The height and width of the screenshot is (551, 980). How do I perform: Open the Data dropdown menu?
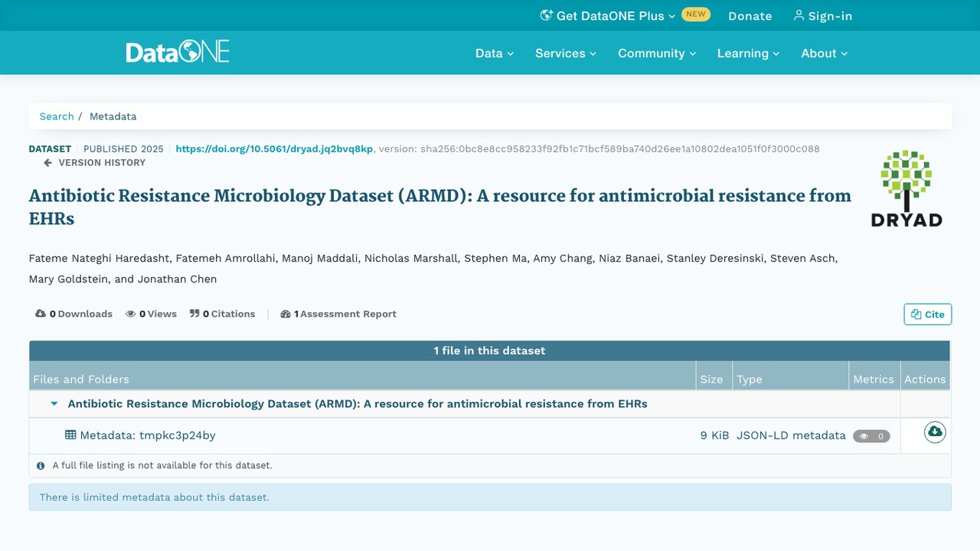point(495,53)
